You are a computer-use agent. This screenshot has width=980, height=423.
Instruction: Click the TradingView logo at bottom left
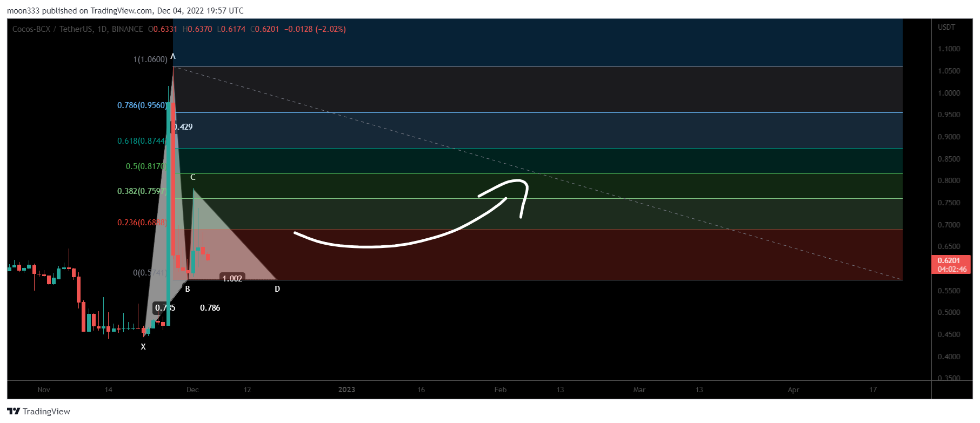click(38, 411)
